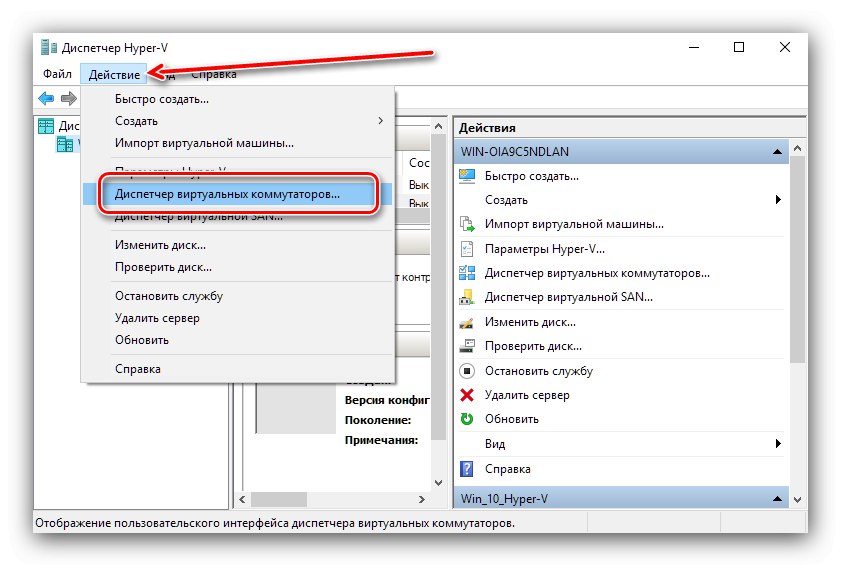Click Быстро создать... link in Actions pane

pos(532,176)
